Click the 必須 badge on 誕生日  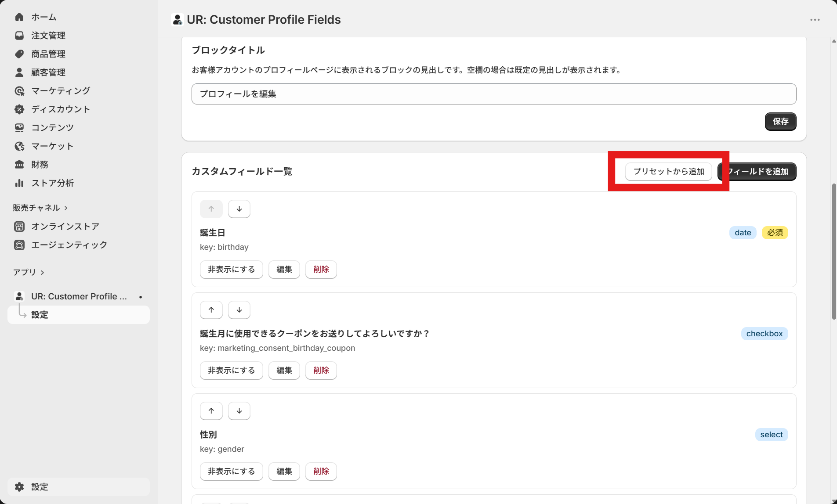coord(775,233)
